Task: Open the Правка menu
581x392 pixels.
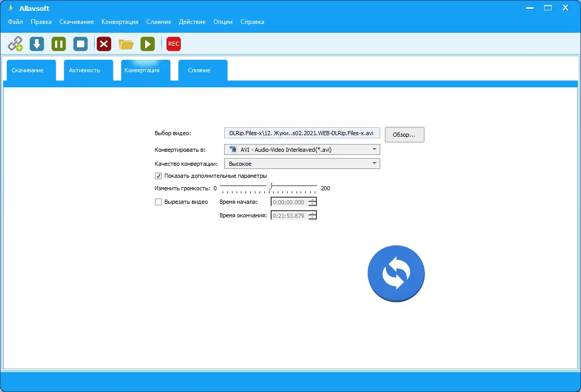Action: [41, 22]
